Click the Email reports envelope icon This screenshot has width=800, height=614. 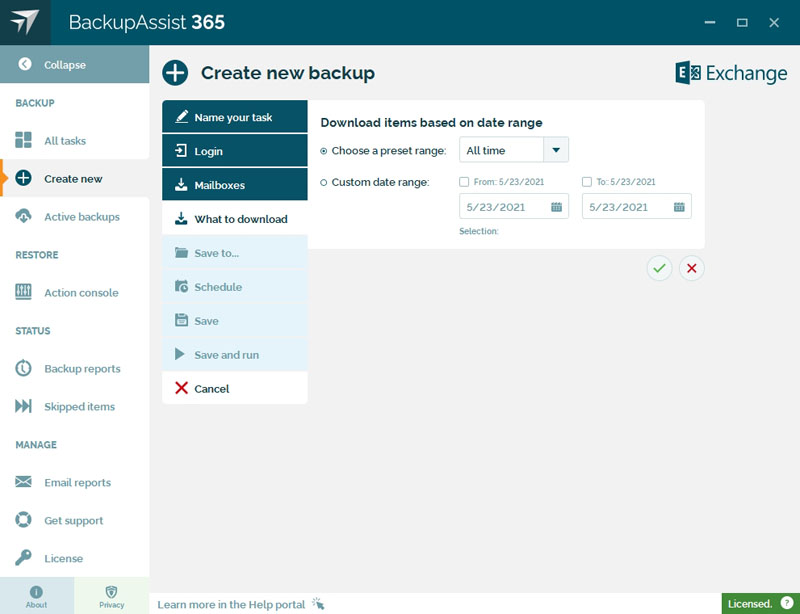click(23, 482)
